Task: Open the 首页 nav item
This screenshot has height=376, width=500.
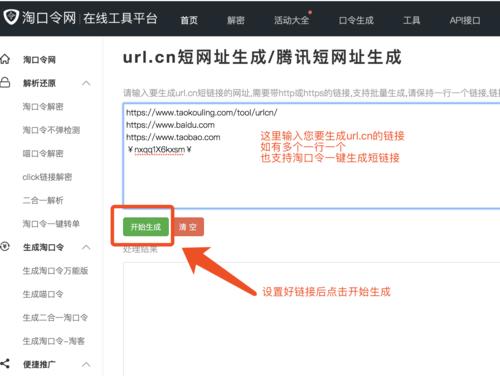Action: coord(189,20)
